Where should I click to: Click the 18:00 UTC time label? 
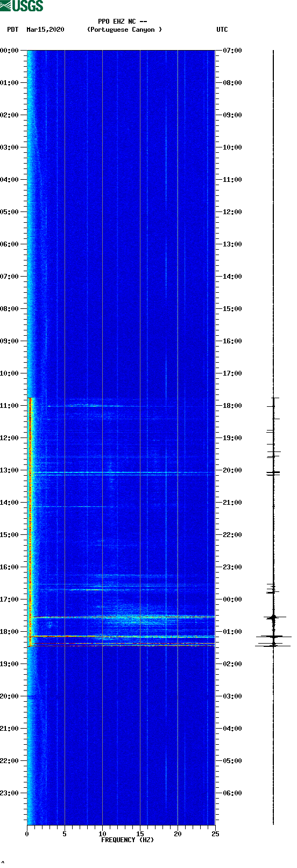coord(232,406)
